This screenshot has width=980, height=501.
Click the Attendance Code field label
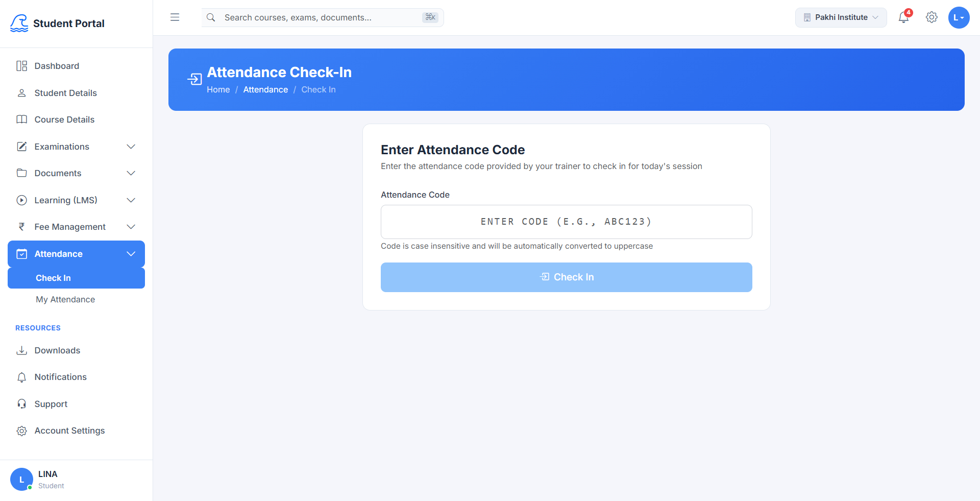pyautogui.click(x=415, y=195)
